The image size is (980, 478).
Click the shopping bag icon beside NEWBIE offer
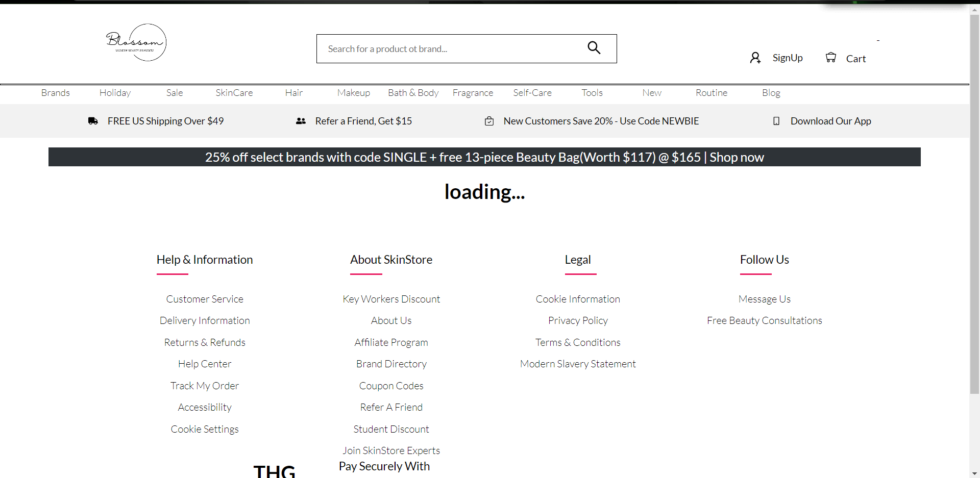[489, 121]
